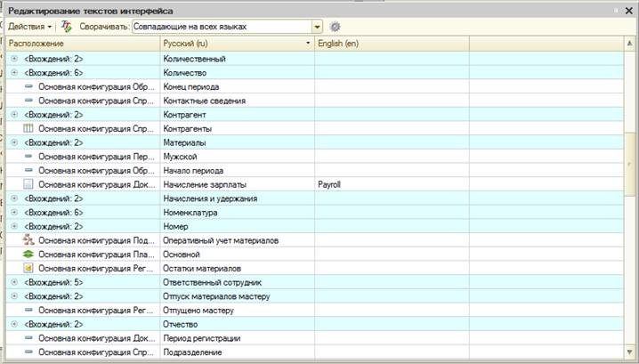Expand the Номер occurrences row
Image resolution: width=639 pixels, height=364 pixels.
point(14,226)
